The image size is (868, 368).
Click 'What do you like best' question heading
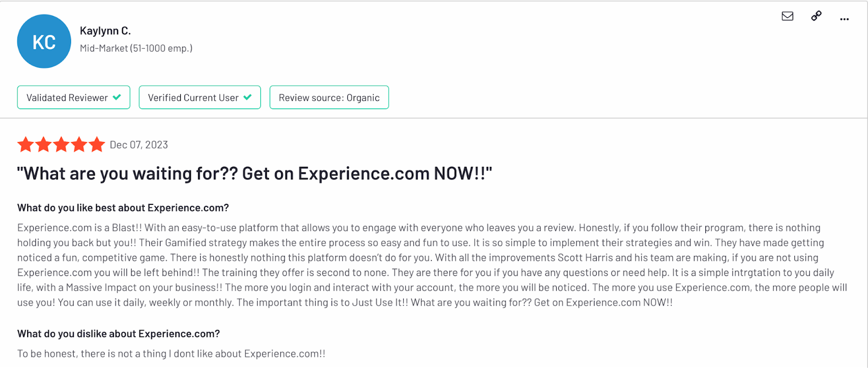pos(123,208)
